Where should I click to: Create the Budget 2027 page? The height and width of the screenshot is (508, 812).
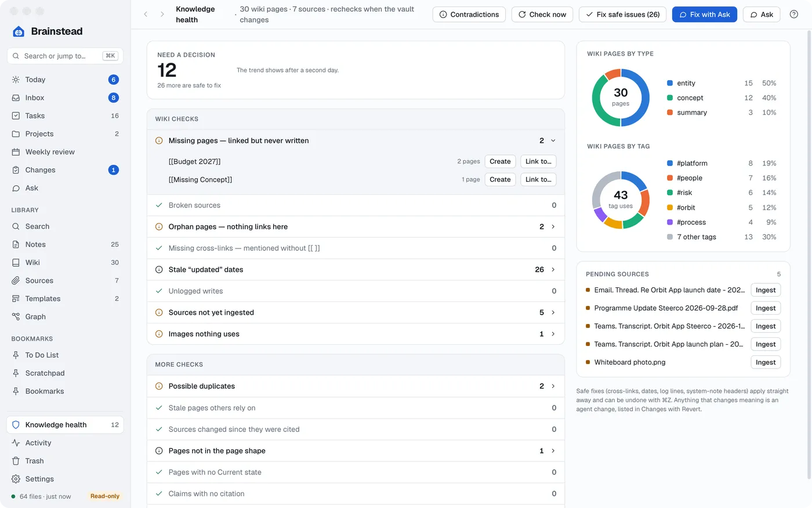(x=500, y=161)
